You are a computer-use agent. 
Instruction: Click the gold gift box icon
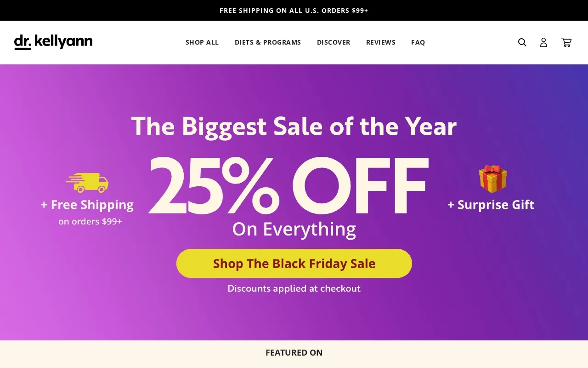pyautogui.click(x=493, y=179)
